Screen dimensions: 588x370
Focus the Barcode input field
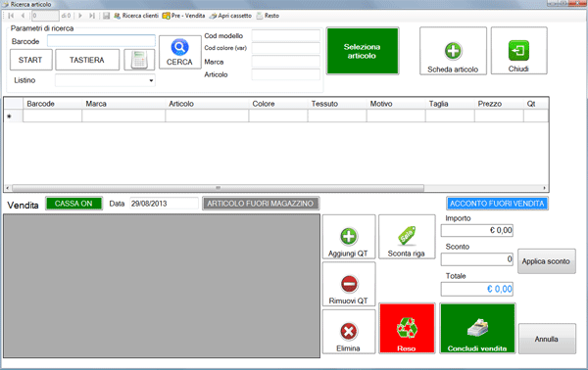pyautogui.click(x=101, y=41)
